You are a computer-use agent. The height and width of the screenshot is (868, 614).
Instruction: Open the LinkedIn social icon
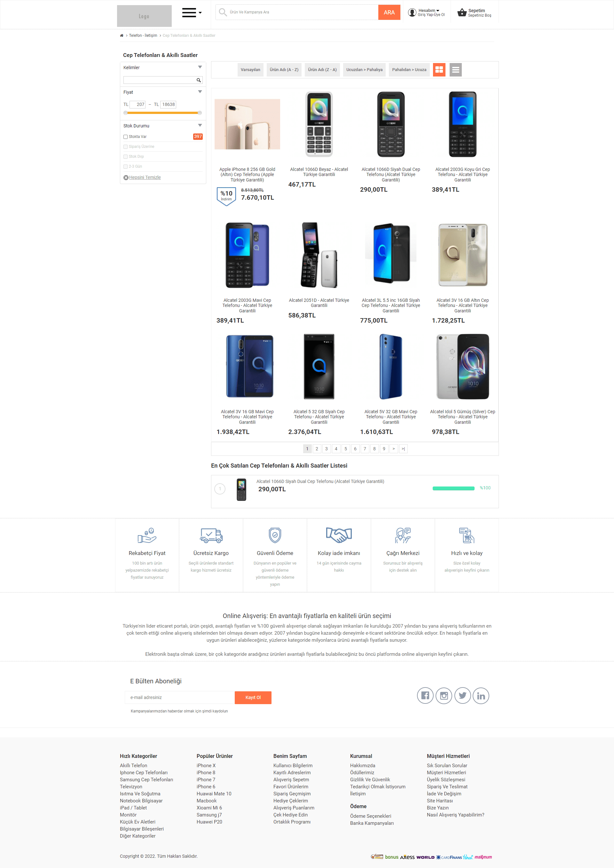[481, 695]
